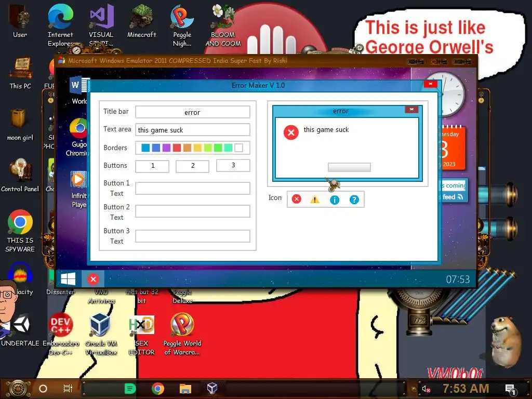This screenshot has width=532, height=399.
Task: Open the Cortana search circle
Action: coord(43,389)
